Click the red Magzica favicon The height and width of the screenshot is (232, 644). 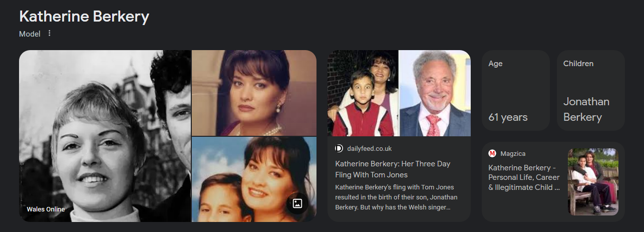pyautogui.click(x=492, y=153)
